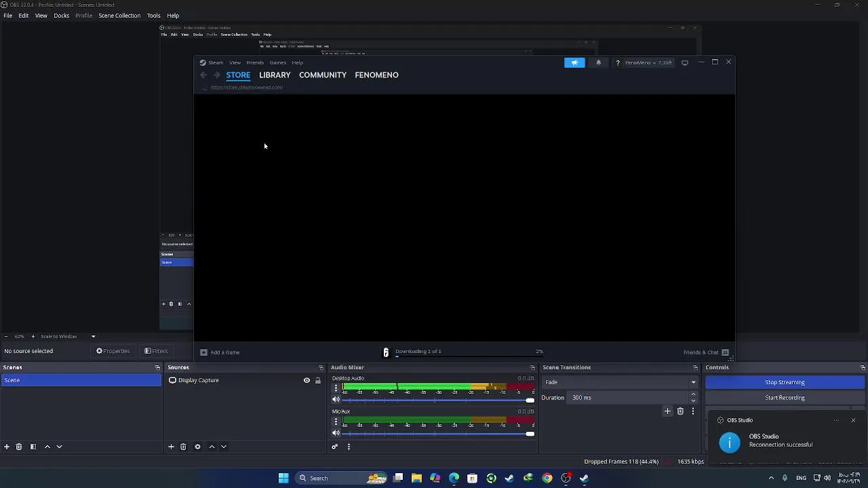
Task: Pop out the Audio Mixer dock
Action: [x=532, y=367]
